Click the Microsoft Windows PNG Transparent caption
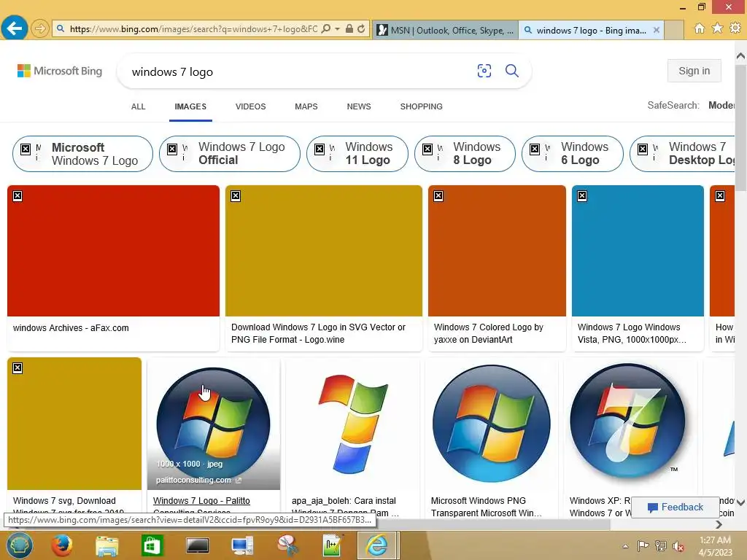The image size is (747, 560). tap(486, 507)
